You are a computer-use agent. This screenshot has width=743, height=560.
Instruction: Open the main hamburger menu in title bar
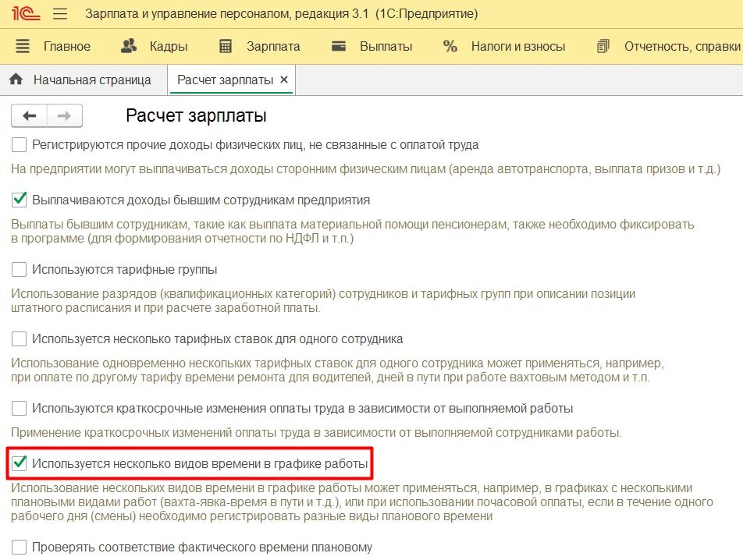60,13
